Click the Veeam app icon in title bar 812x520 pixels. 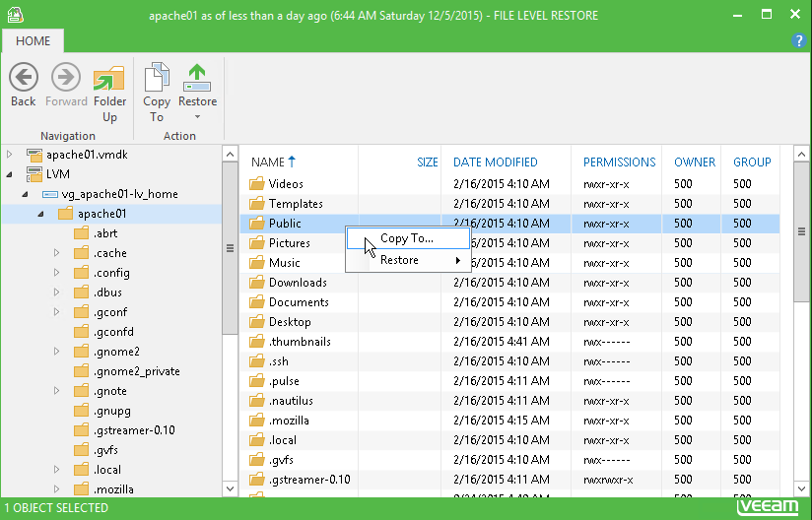pos(15,15)
